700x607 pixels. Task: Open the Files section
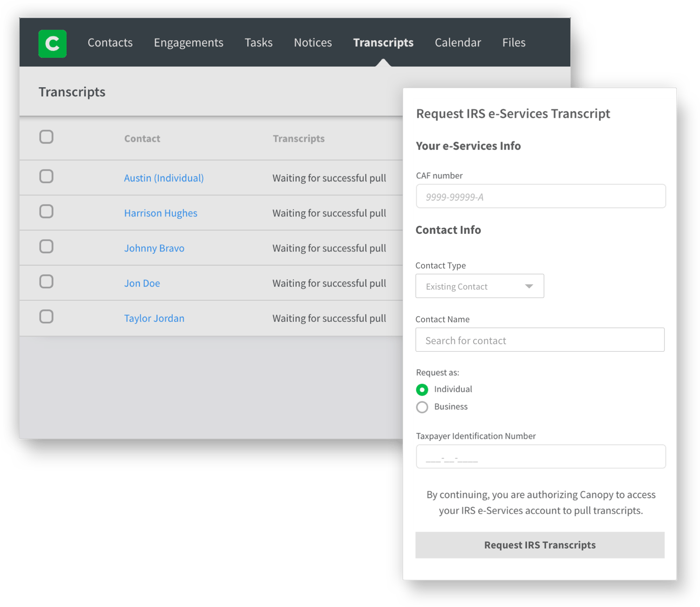point(513,42)
